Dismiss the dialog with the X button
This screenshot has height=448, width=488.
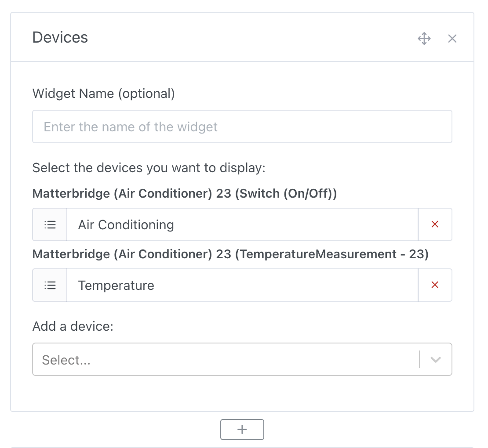[x=452, y=38]
